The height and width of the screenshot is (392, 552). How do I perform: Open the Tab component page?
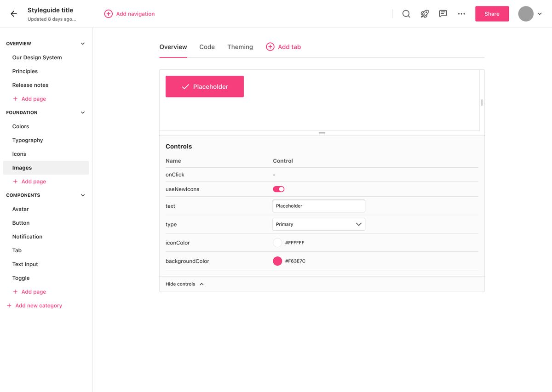pos(17,250)
